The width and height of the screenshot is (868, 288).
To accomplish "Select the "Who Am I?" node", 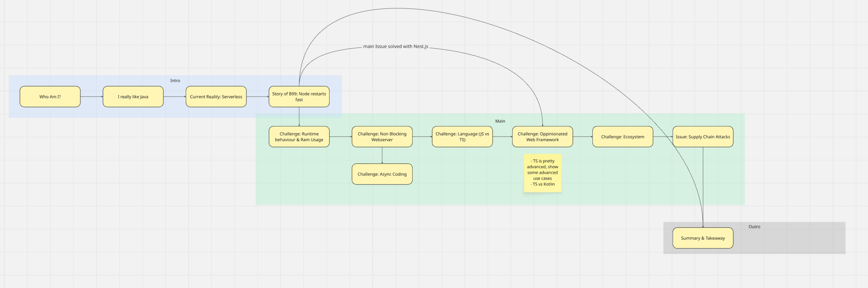I will (50, 97).
